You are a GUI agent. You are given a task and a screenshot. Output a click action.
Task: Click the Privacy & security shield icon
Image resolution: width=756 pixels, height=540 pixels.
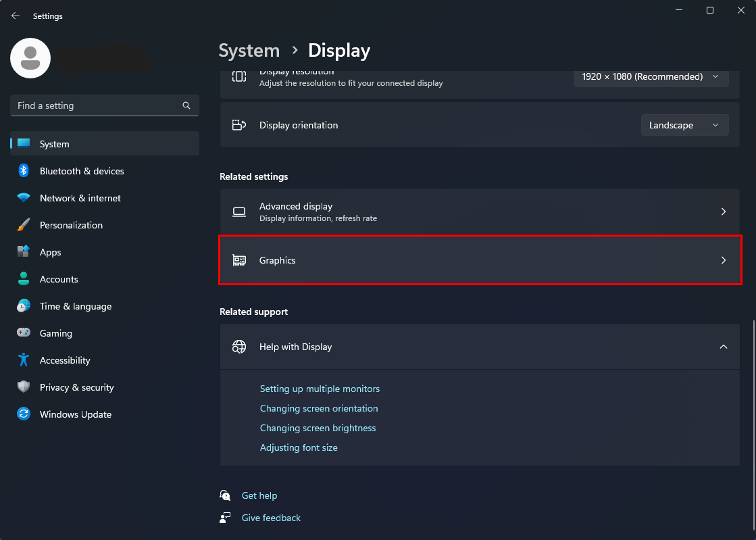pos(24,387)
